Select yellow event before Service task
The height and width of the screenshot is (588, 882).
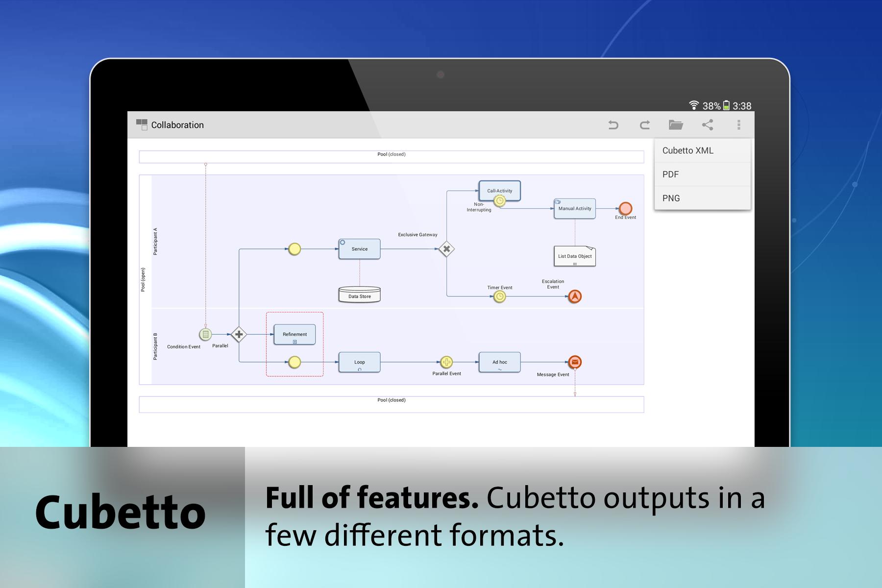pos(294,249)
